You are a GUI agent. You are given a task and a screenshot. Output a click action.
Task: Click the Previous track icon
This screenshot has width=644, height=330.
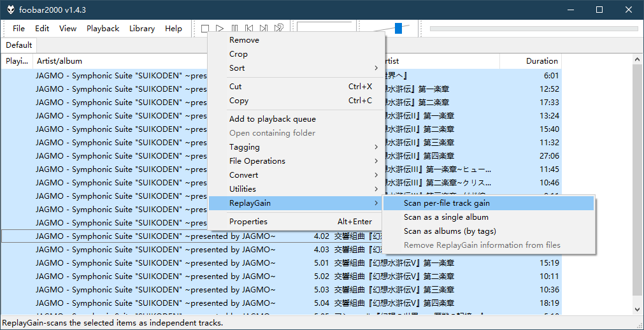coord(249,29)
